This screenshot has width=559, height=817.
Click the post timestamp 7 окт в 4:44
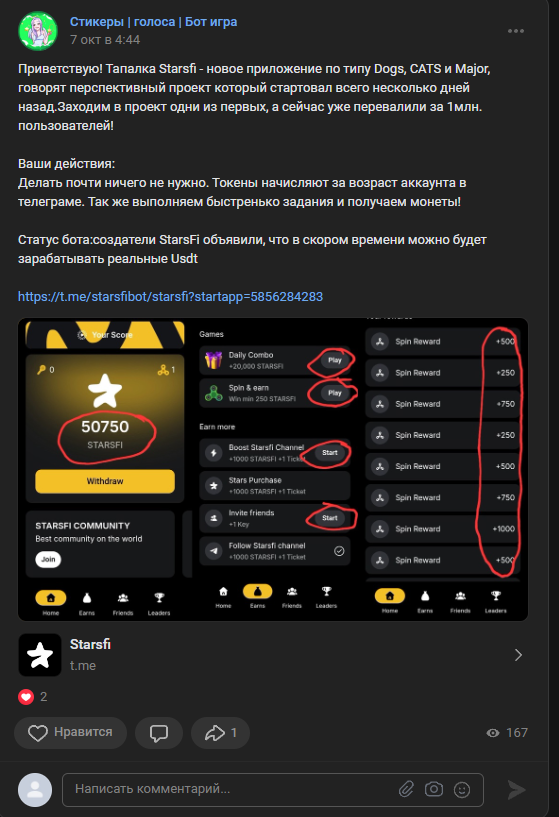click(x=105, y=40)
